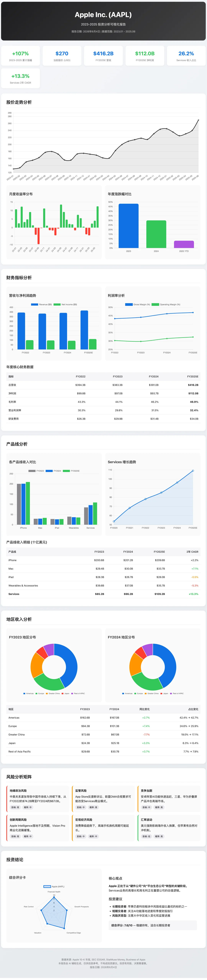Toggle FY2025E legend in product line chart
Screen dimensions: 207x980
click(x=71, y=471)
